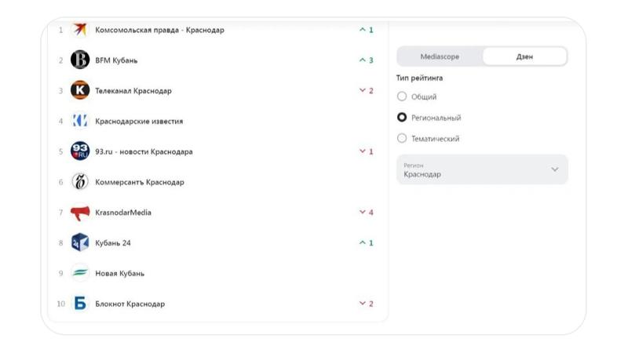Click the Тип рейтинга heading

pos(419,78)
